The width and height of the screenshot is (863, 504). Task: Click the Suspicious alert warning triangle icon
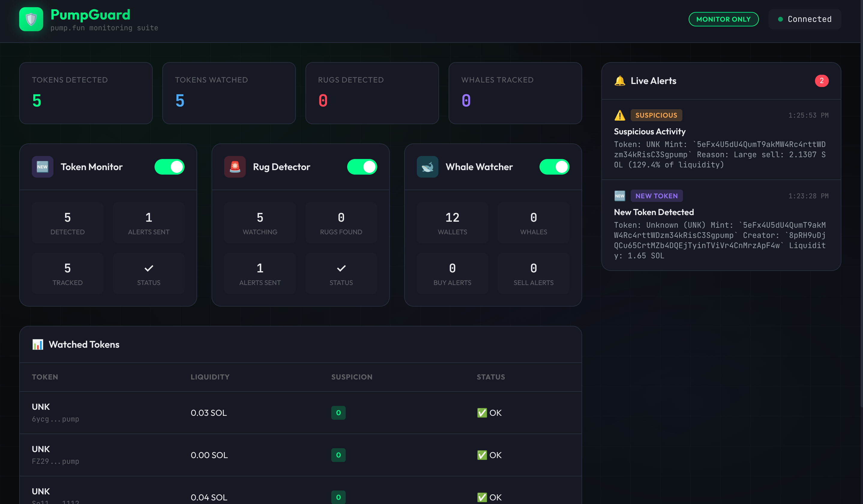[x=620, y=115]
